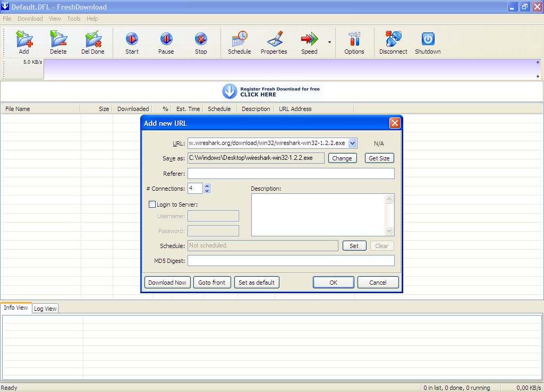Click the Save as path field
Image resolution: width=544 pixels, height=392 pixels.
click(256, 158)
